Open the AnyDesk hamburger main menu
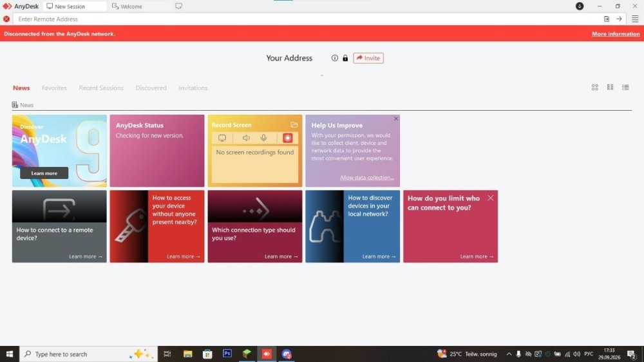 tap(635, 19)
